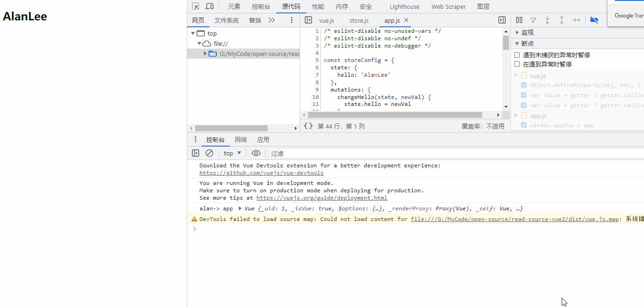Switch to the vue.js editor tab
Viewport: 644px width, 307px height.
326,20
